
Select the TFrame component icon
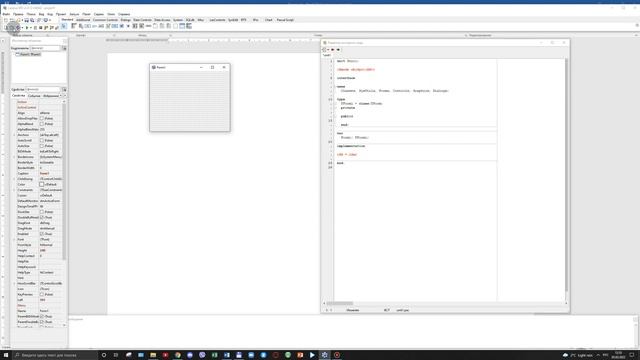(x=182, y=26)
